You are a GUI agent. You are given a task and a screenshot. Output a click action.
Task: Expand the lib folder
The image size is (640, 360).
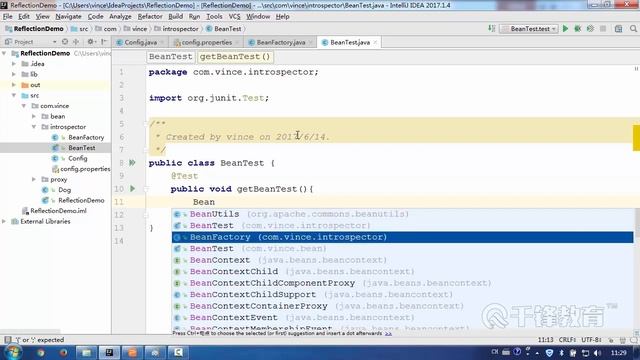coord(14,74)
